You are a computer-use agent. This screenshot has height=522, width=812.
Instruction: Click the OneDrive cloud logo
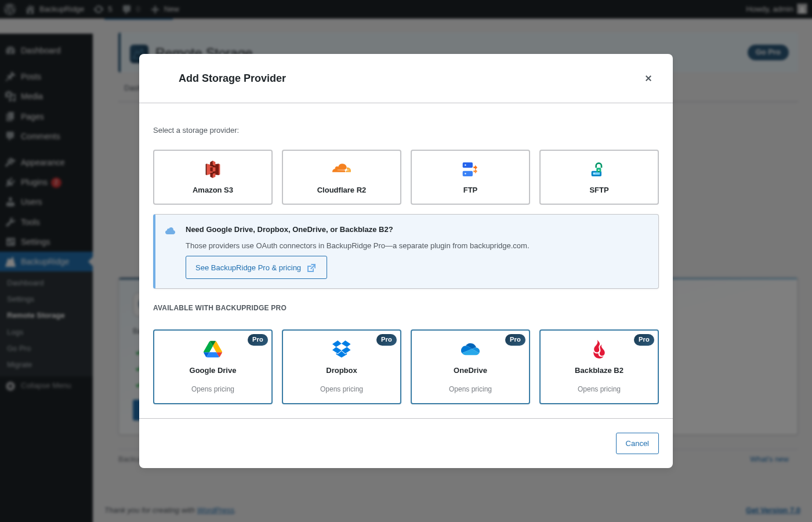tap(470, 349)
